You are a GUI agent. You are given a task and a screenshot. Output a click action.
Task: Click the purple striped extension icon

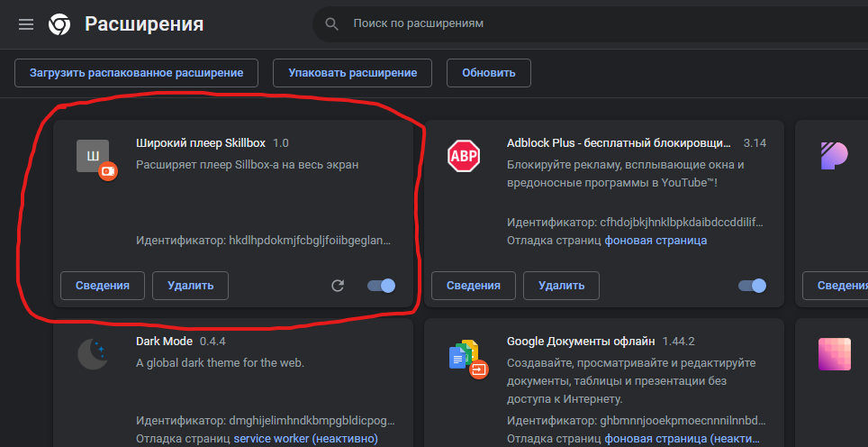click(x=835, y=156)
